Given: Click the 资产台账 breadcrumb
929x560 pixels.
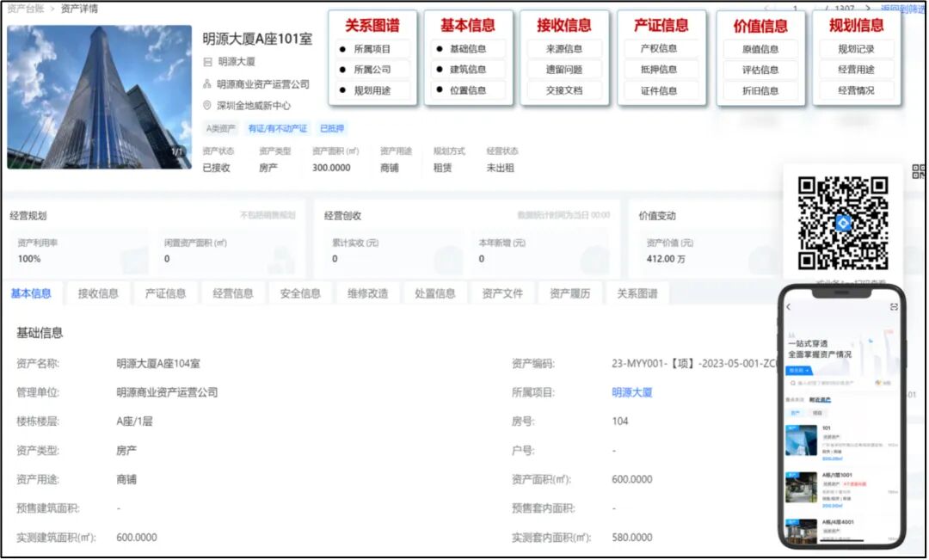Looking at the screenshot, I should coord(25,9).
